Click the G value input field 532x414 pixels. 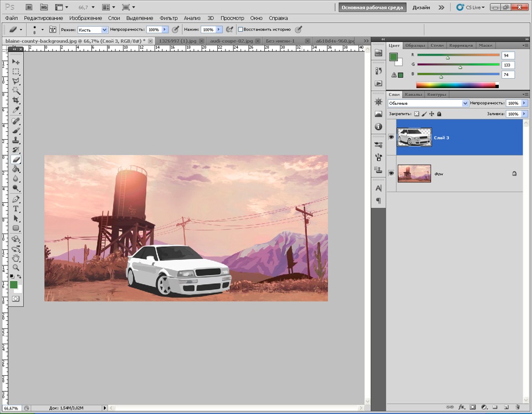coord(508,65)
